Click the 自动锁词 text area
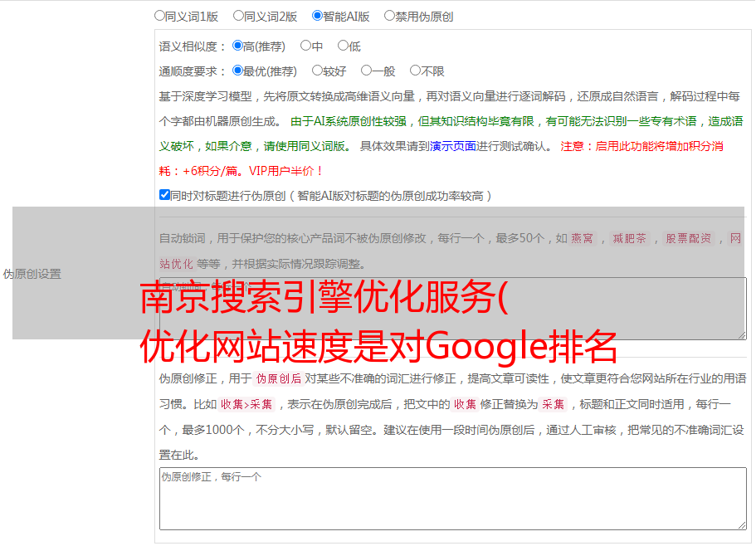 click(x=453, y=309)
